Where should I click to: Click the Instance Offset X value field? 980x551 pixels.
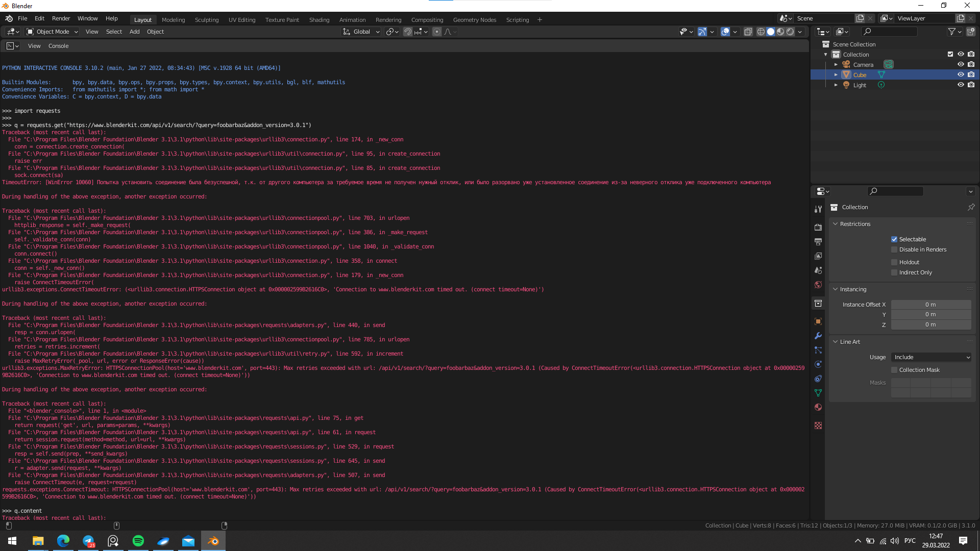tap(930, 305)
